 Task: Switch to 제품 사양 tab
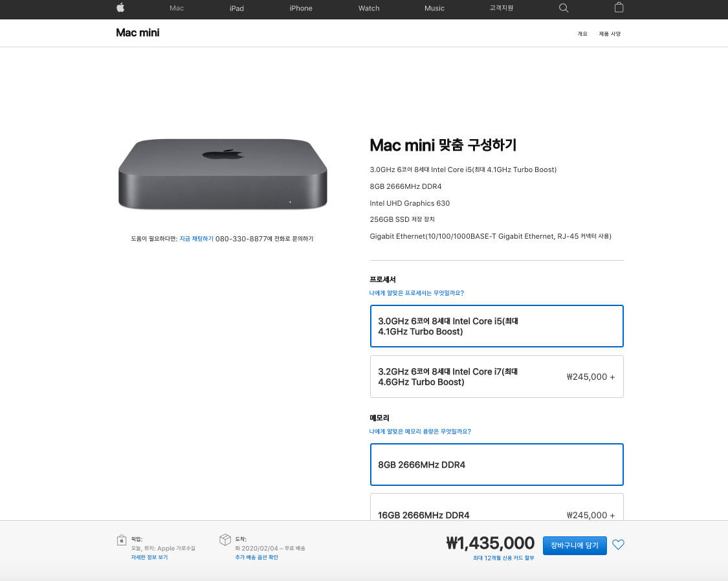[x=610, y=34]
